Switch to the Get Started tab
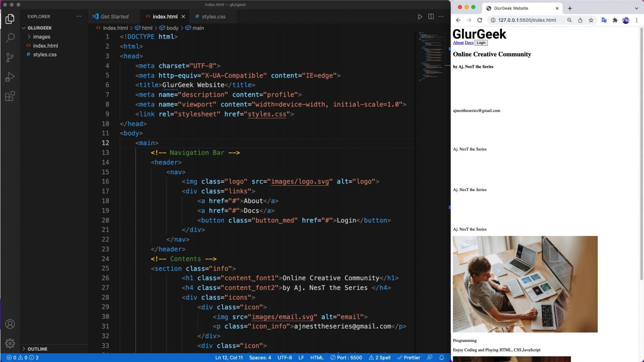The image size is (644, 362). click(x=114, y=17)
